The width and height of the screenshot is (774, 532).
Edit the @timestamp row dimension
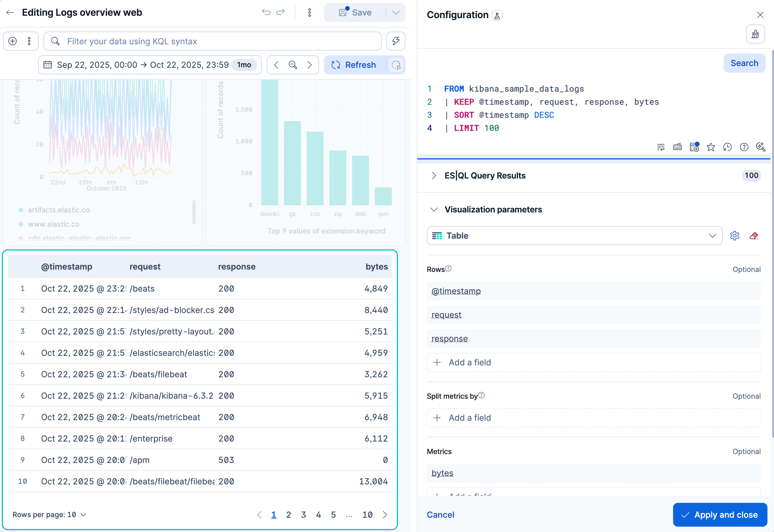[594, 291]
